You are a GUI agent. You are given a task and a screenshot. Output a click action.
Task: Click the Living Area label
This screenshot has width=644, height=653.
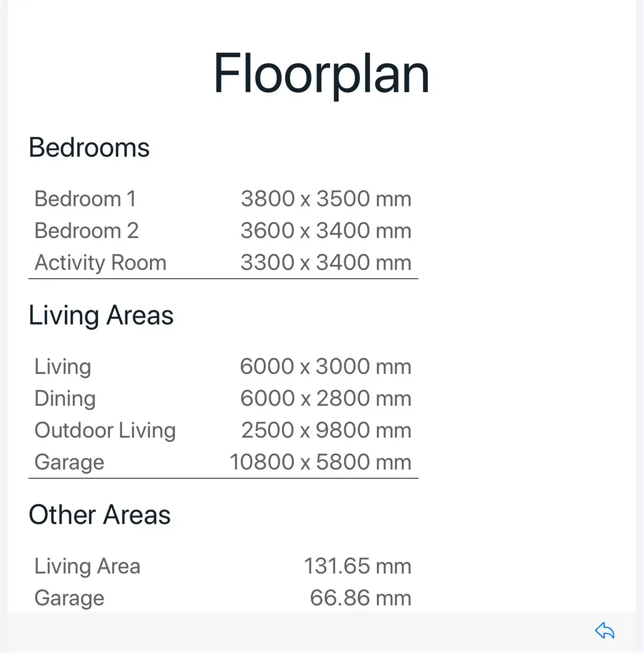pos(87,566)
